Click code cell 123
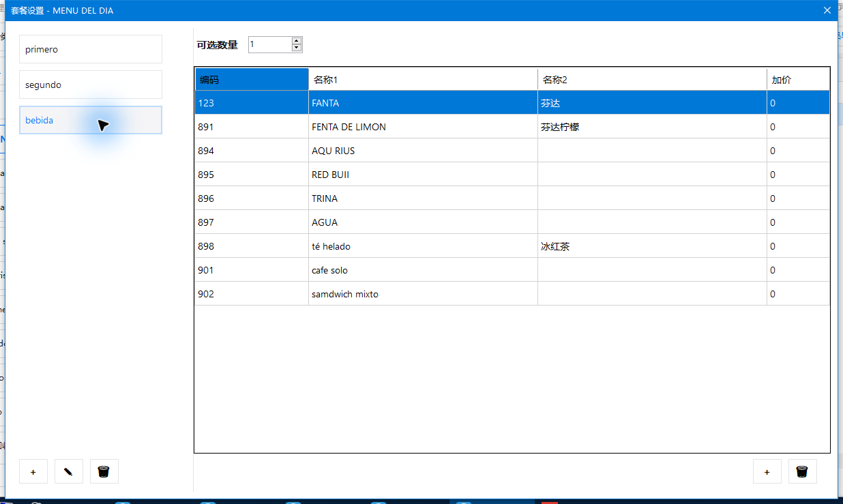 coord(252,103)
